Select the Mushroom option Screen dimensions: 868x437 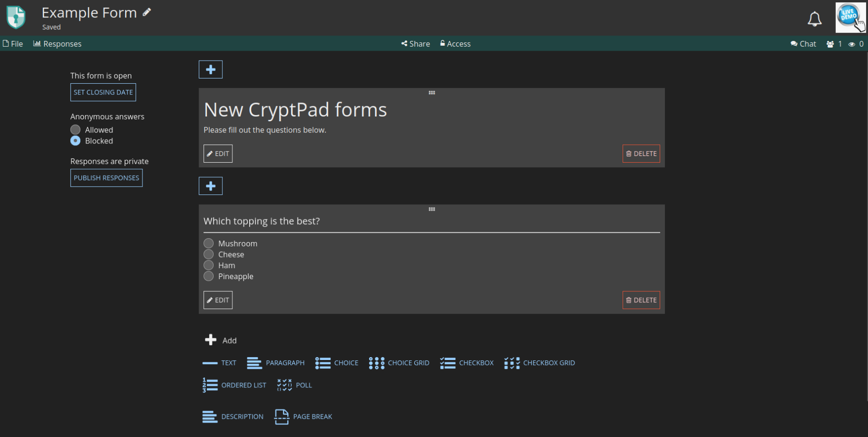pos(208,243)
